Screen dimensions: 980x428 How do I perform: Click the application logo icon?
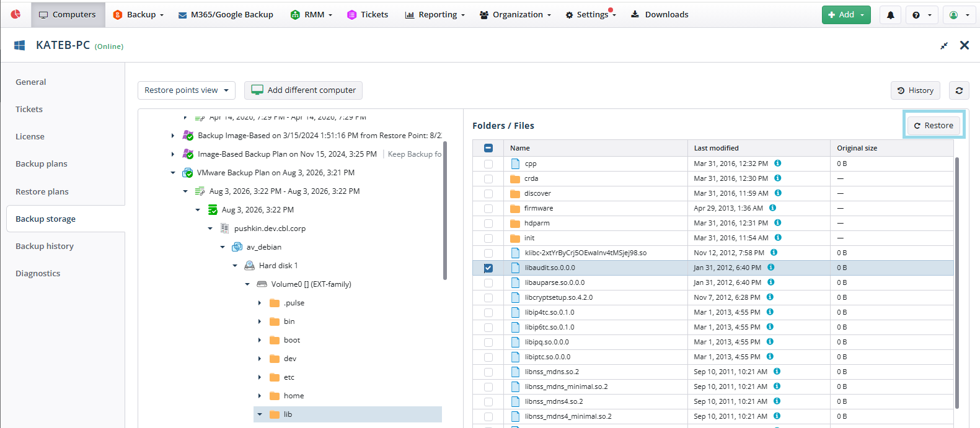[x=15, y=14]
